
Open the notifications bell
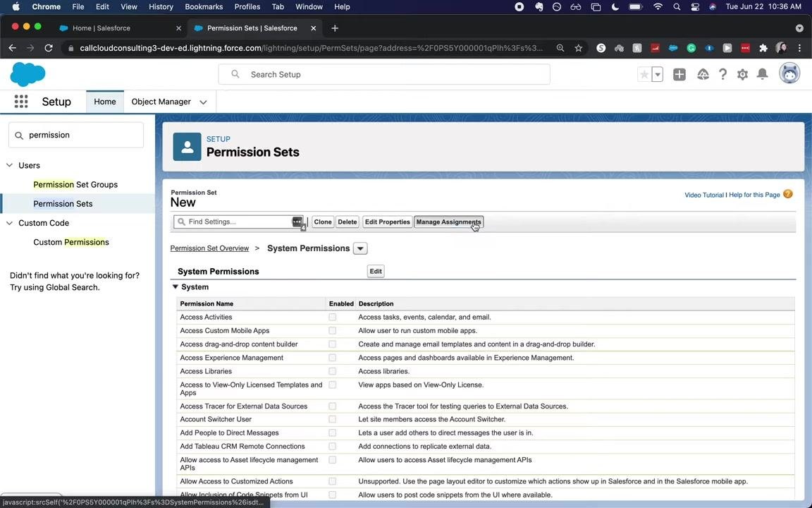(x=762, y=75)
